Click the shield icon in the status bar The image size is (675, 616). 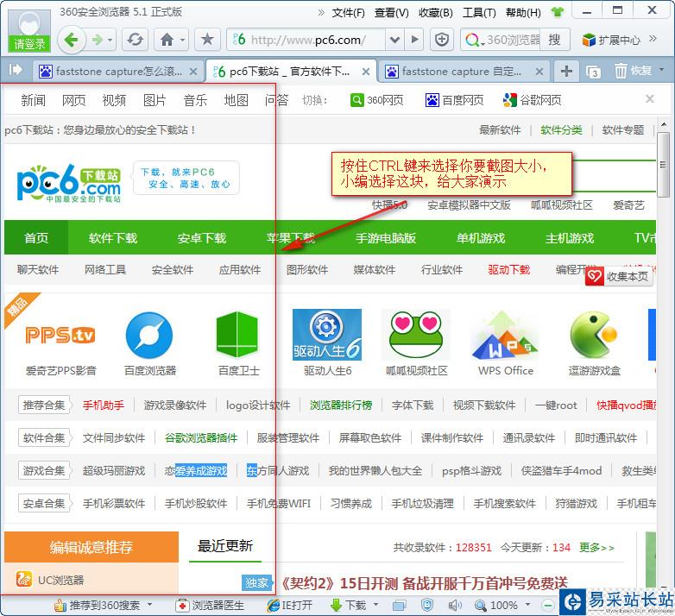coord(427,605)
